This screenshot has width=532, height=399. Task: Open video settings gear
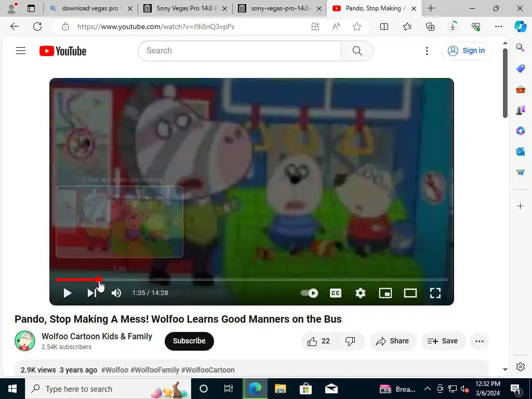(x=361, y=293)
